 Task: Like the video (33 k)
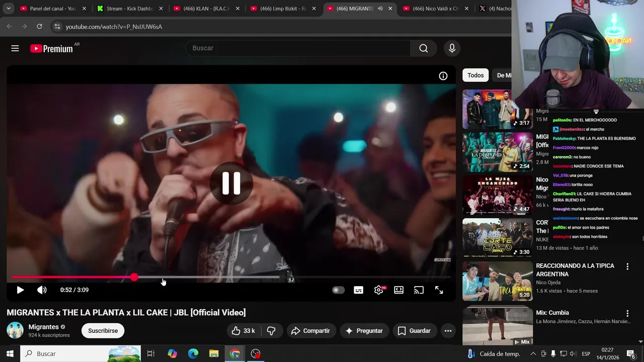click(x=244, y=331)
